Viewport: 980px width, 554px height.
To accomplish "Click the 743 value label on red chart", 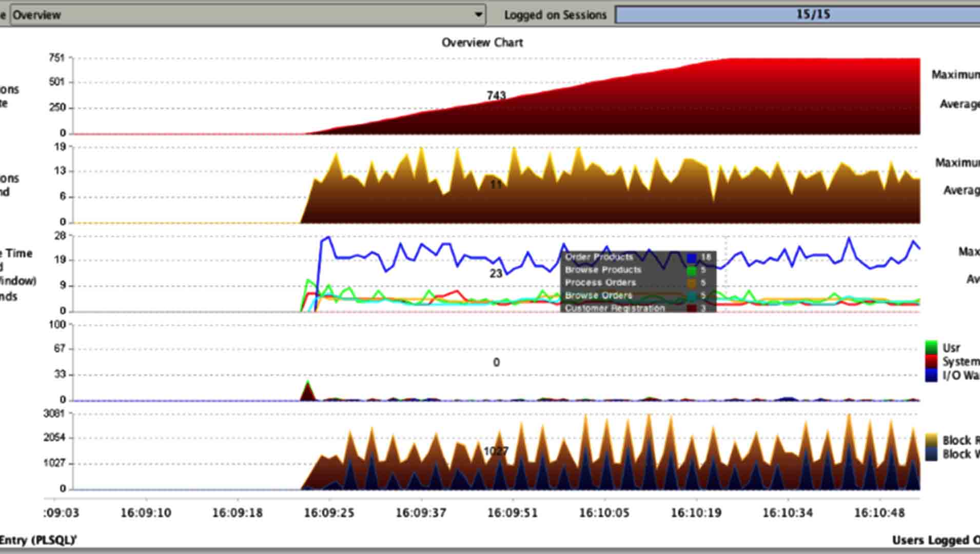I will 496,95.
